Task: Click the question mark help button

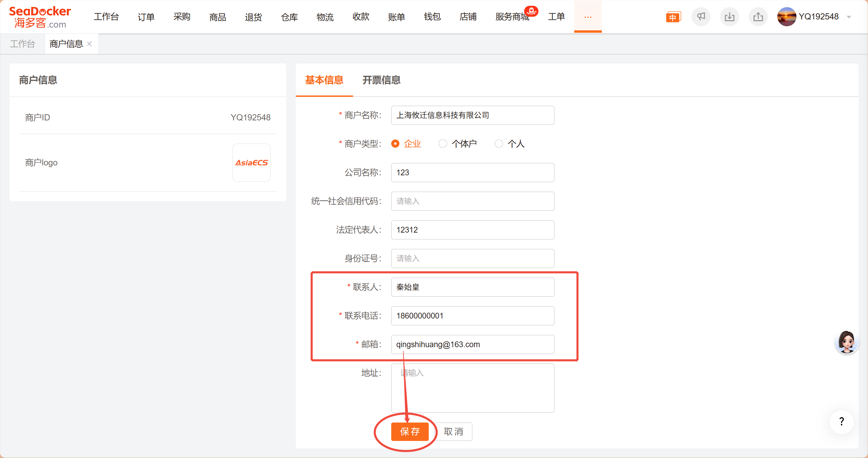Action: 841,422
